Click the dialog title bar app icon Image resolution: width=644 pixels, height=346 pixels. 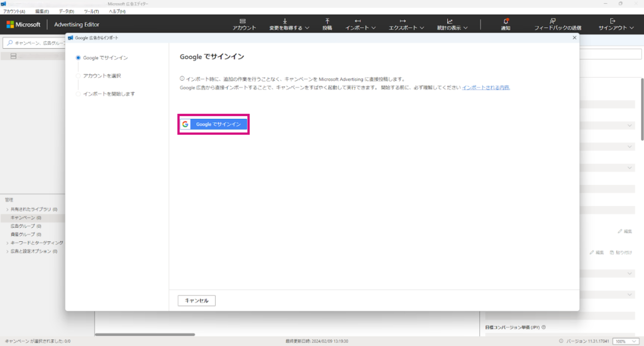[70, 38]
